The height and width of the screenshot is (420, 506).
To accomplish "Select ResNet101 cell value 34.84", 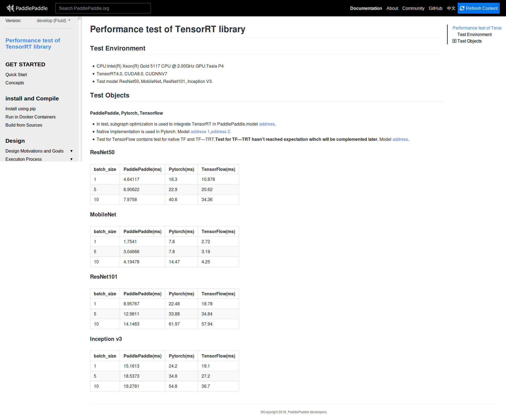I will 207,314.
